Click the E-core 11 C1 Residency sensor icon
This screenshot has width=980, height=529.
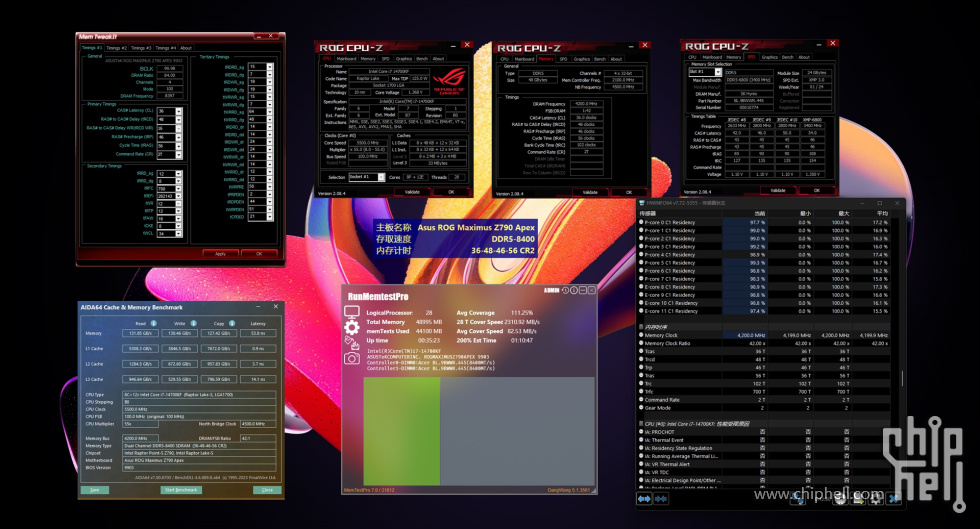[x=641, y=311]
